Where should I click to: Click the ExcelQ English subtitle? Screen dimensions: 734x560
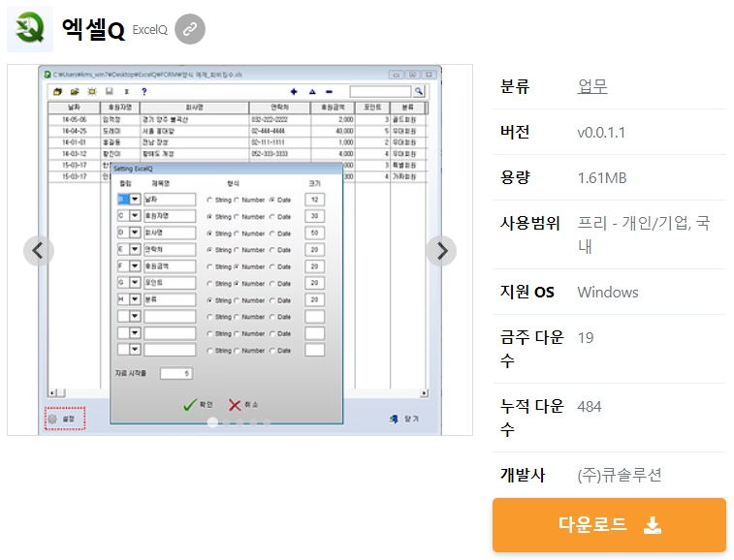(149, 30)
